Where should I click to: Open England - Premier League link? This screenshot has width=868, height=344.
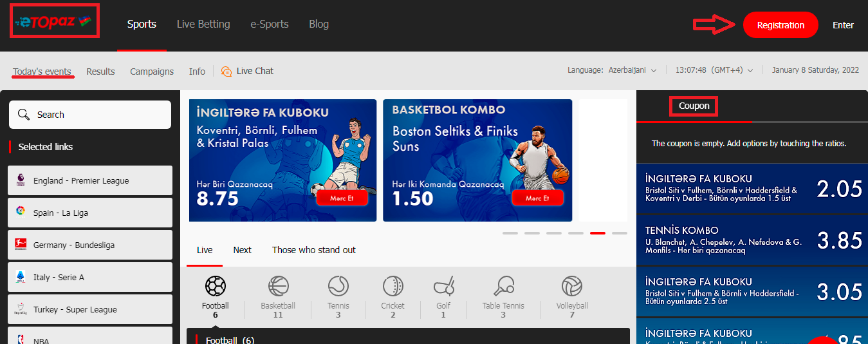click(90, 180)
